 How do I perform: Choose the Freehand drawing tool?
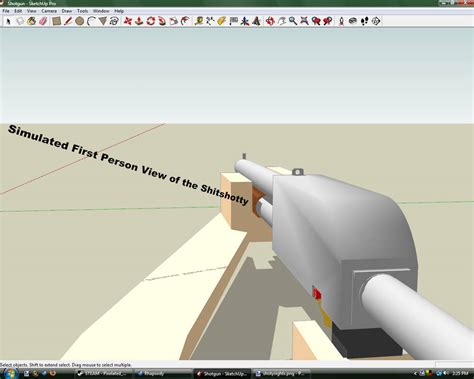click(114, 21)
